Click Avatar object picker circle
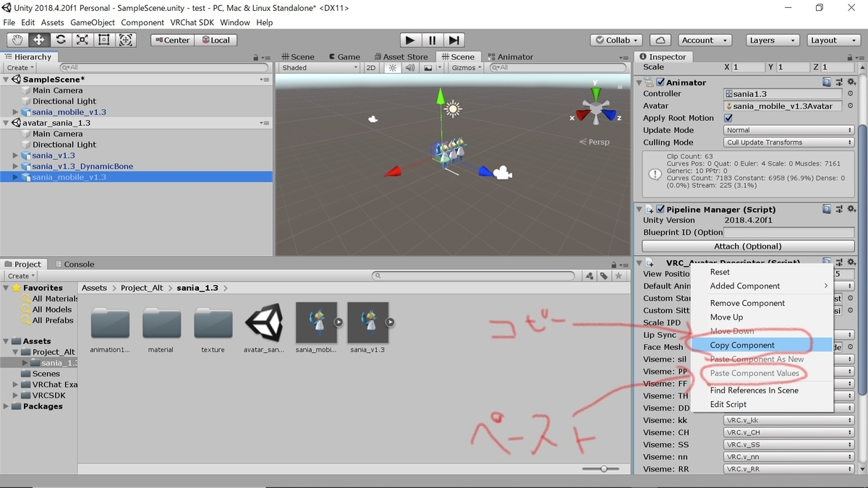The height and width of the screenshot is (488, 868). tap(850, 106)
